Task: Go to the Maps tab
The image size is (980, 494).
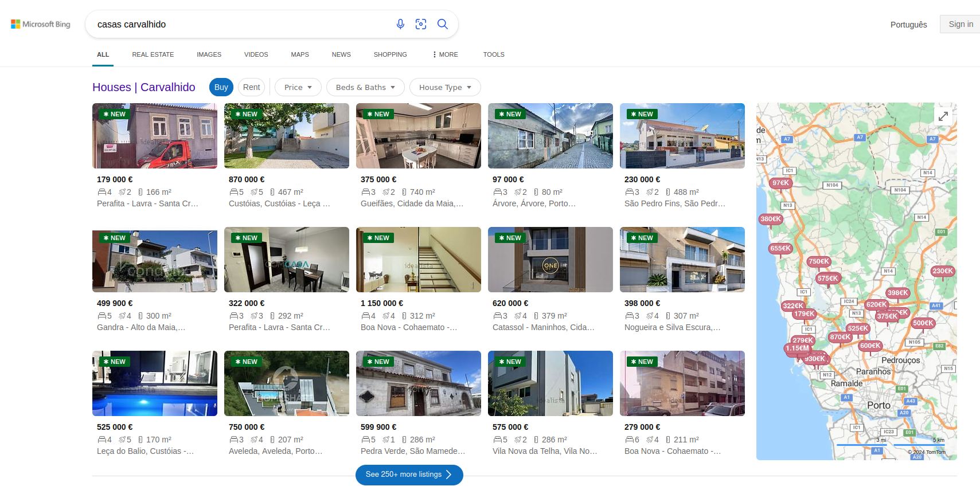Action: [300, 54]
